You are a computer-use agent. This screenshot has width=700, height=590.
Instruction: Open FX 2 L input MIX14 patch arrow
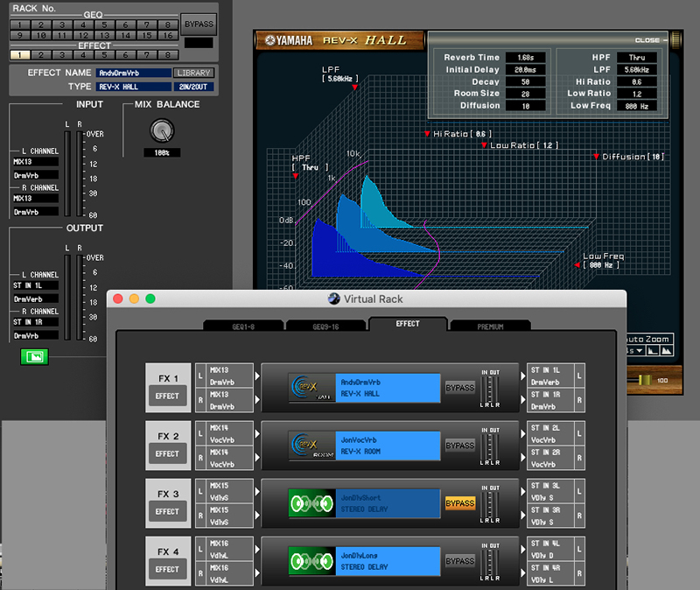click(x=257, y=433)
